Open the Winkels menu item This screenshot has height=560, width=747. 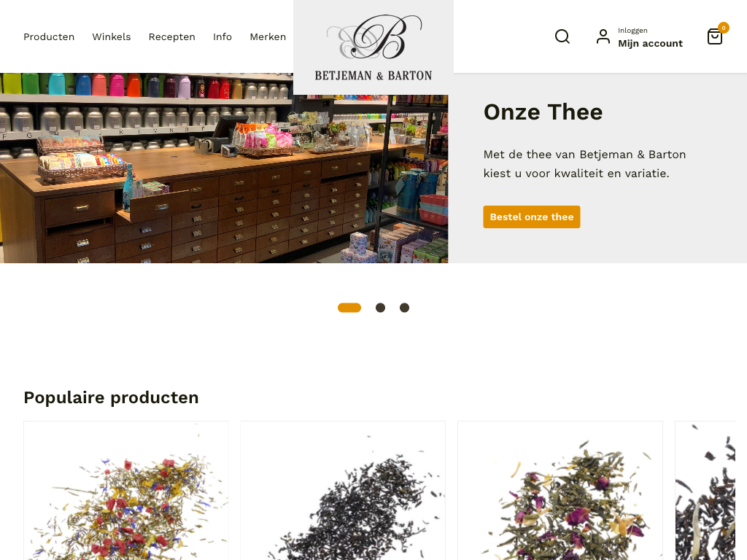(112, 36)
